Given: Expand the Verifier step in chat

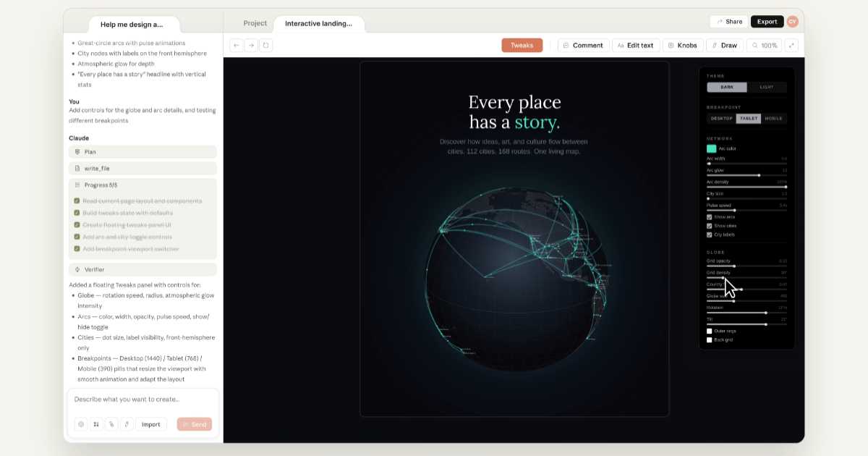Looking at the screenshot, I should click(142, 269).
